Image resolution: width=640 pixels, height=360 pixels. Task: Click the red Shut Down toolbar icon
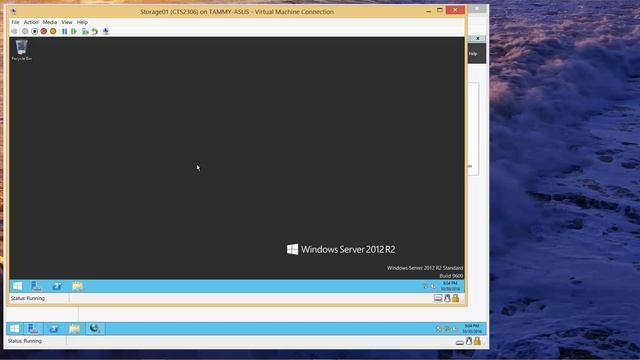point(44,31)
